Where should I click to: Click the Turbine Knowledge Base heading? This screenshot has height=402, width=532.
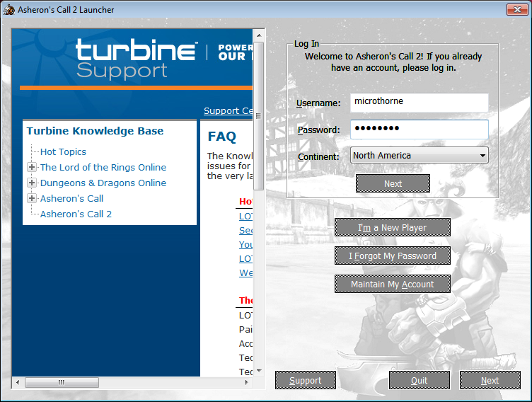[95, 131]
